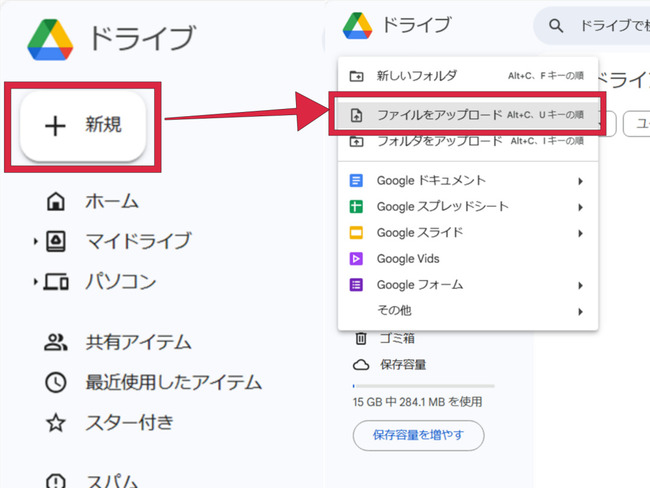Click the plus icon in 新規 button
Screen dimensions: 650x488
point(55,126)
